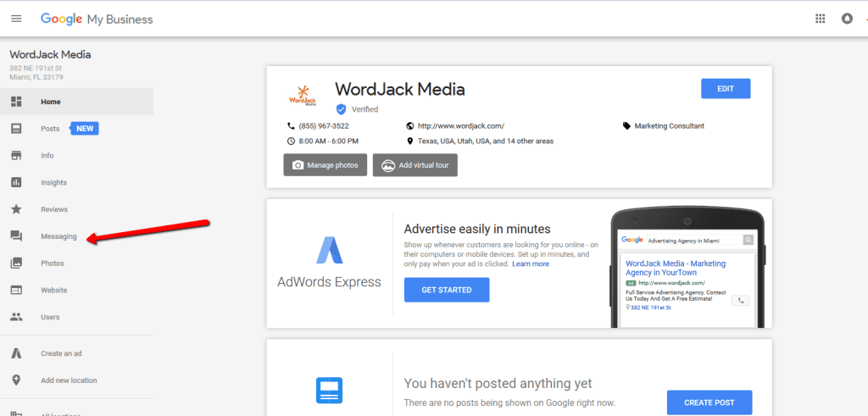Open the notifications bell
The height and width of the screenshot is (416, 868).
847,19
